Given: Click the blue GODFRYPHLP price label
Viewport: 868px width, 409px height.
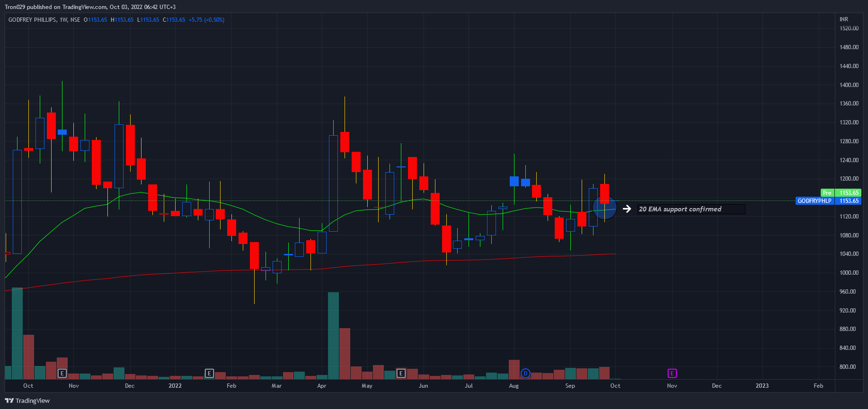Looking at the screenshot, I should 815,201.
